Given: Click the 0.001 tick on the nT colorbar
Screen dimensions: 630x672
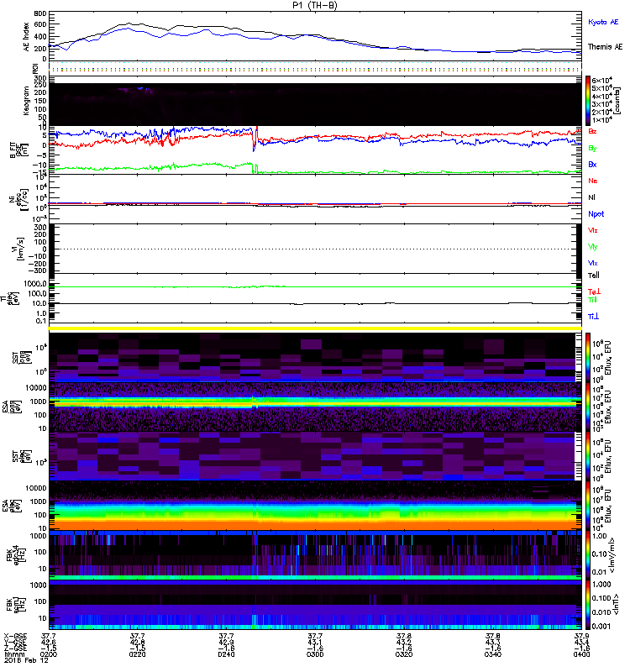Looking at the screenshot, I should 601,626.
